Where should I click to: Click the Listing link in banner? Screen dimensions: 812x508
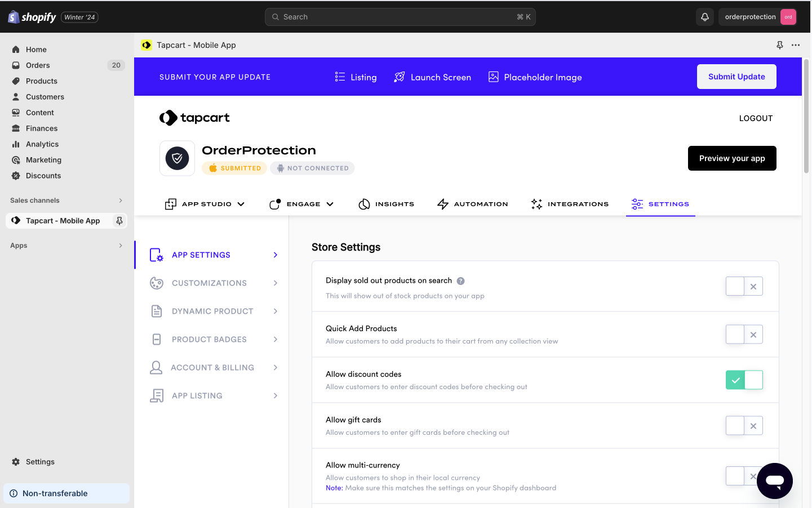(363, 77)
